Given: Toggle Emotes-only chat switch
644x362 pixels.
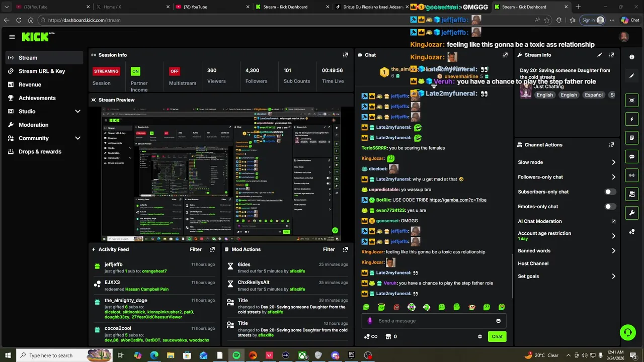Looking at the screenshot, I should (610, 207).
